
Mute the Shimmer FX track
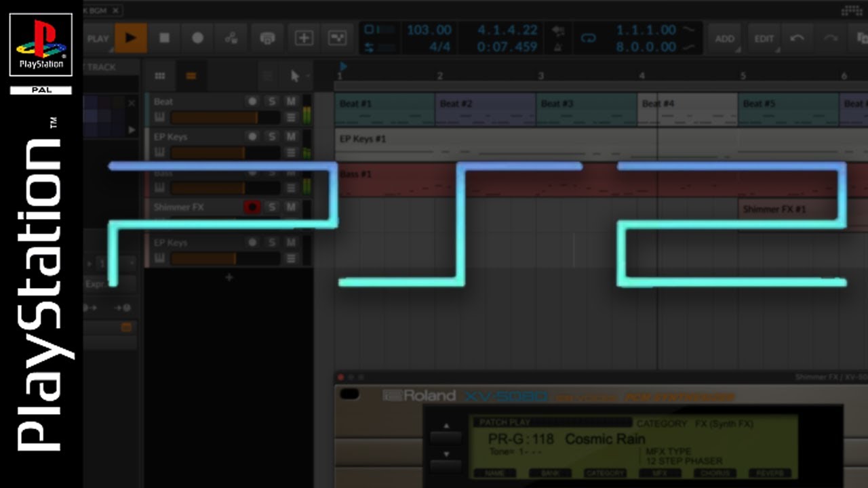291,207
